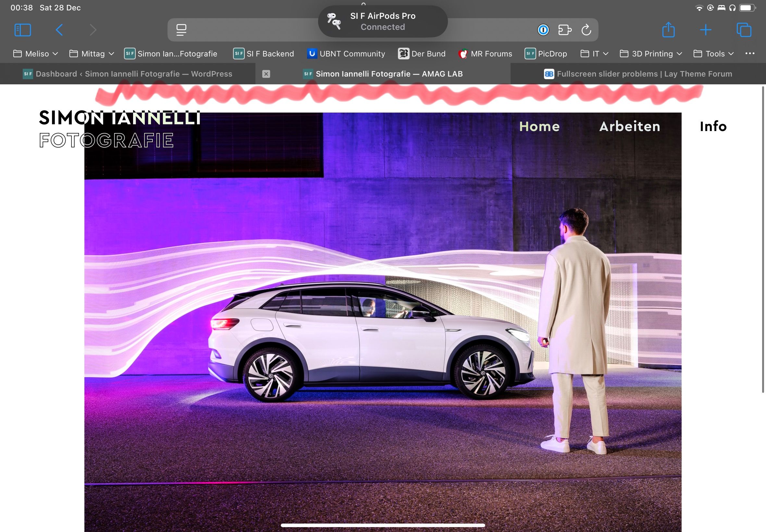Open the Reader page menu icon
Image resolution: width=766 pixels, height=532 pixels.
tap(181, 30)
